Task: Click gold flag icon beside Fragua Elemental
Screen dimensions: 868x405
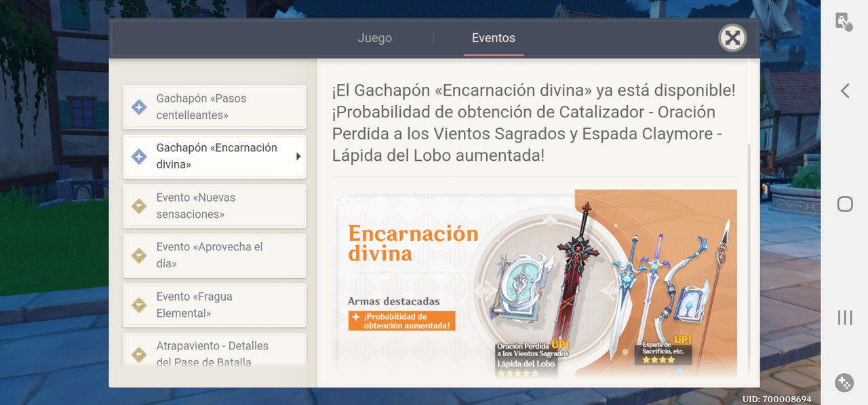Action: [139, 305]
